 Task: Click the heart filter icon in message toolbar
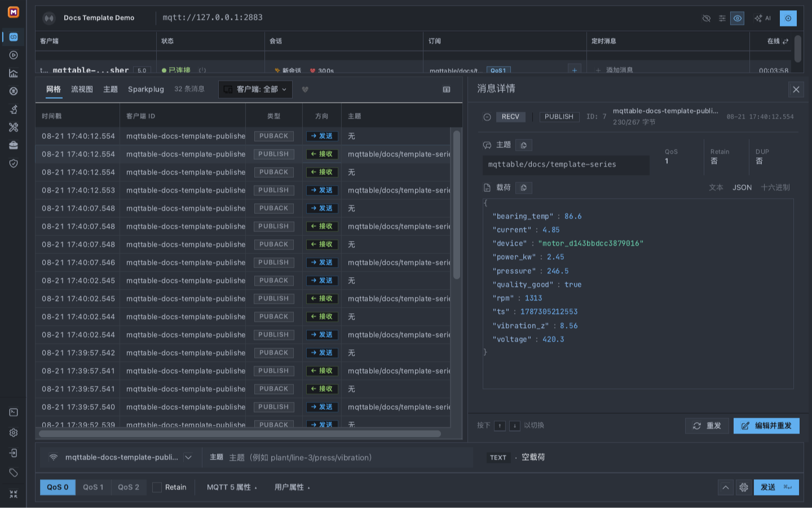coord(305,89)
